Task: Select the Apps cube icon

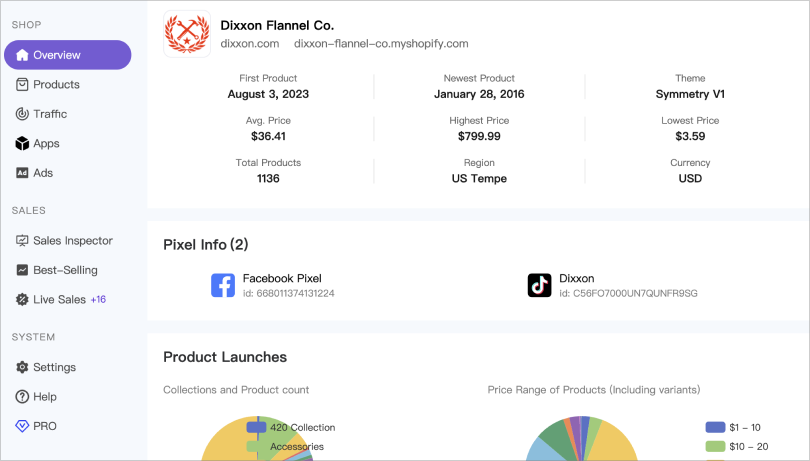Action: point(22,144)
